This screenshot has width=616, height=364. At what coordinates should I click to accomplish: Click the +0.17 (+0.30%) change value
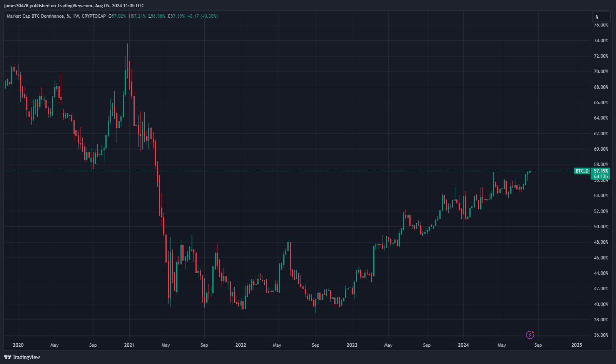[202, 16]
